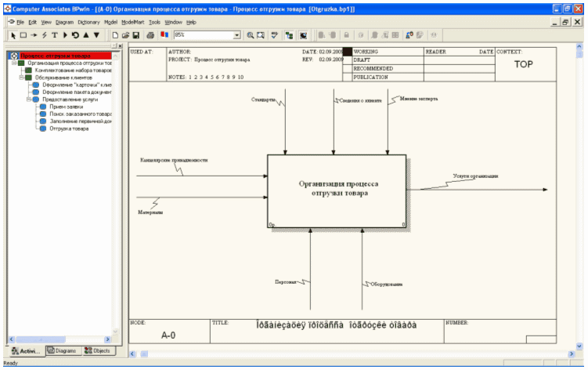Screen dimensions: 588x370
Task: Click the Канцелярские принадлежности arrow label
Action: point(174,160)
